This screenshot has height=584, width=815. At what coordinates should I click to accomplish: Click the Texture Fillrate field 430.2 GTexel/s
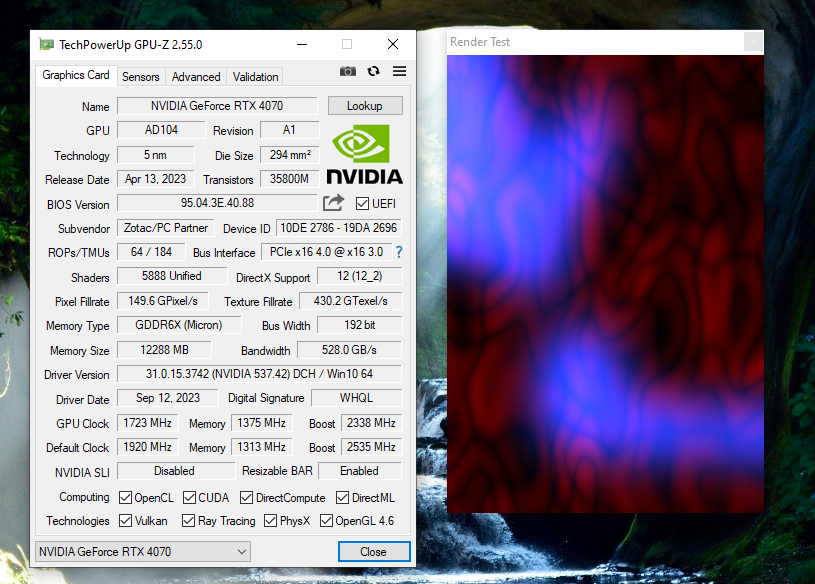click(350, 301)
